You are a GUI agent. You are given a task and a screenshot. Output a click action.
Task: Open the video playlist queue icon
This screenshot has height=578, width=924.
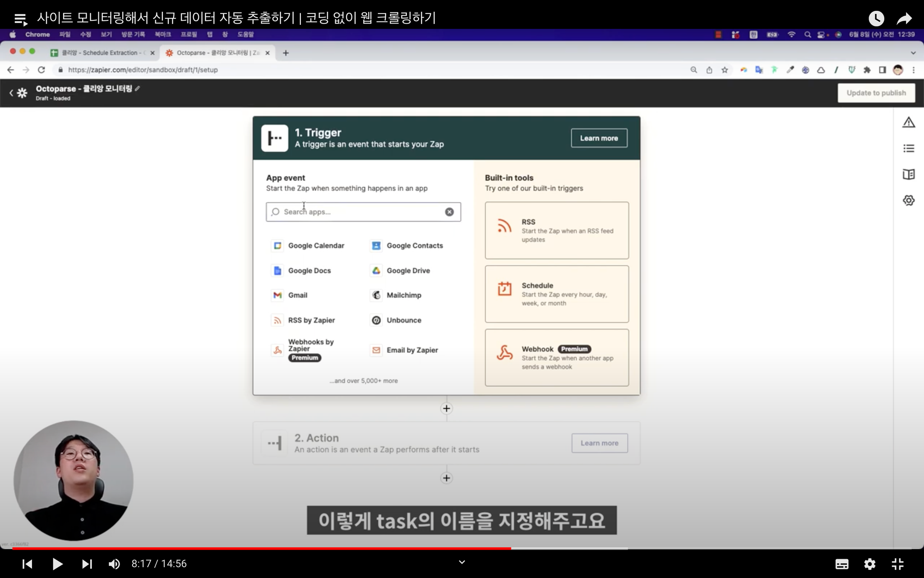click(x=21, y=19)
